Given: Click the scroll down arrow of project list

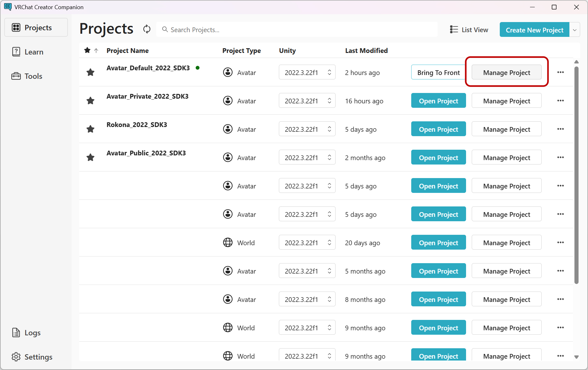Looking at the screenshot, I should [x=576, y=357].
